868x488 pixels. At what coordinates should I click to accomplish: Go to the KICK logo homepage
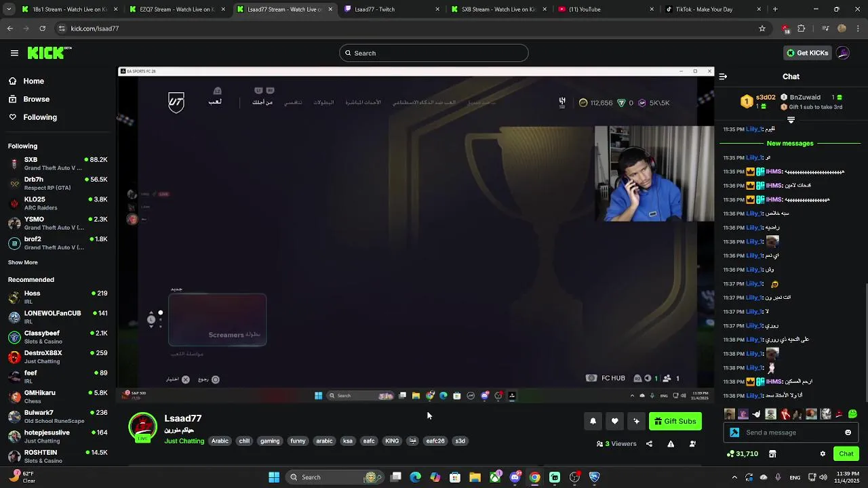pos(50,53)
